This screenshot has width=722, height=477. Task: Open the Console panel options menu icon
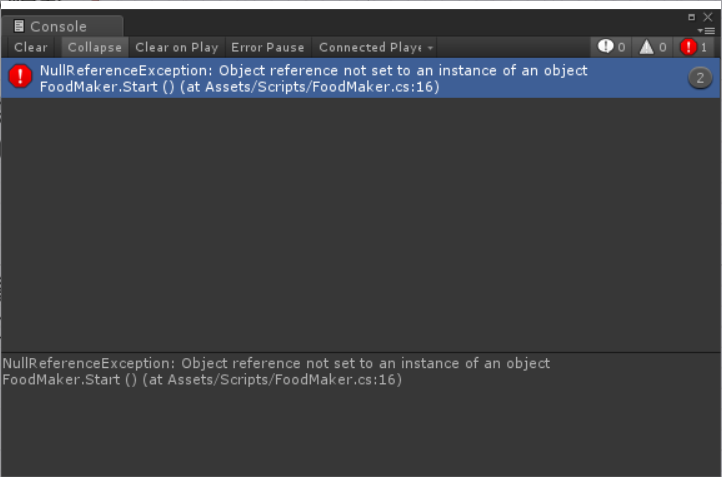point(706,31)
